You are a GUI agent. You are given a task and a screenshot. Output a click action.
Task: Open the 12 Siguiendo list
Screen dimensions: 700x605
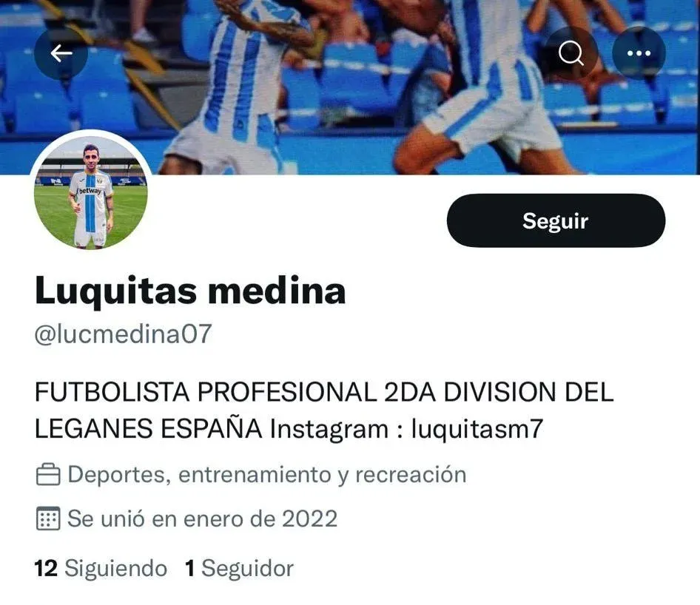click(101, 568)
